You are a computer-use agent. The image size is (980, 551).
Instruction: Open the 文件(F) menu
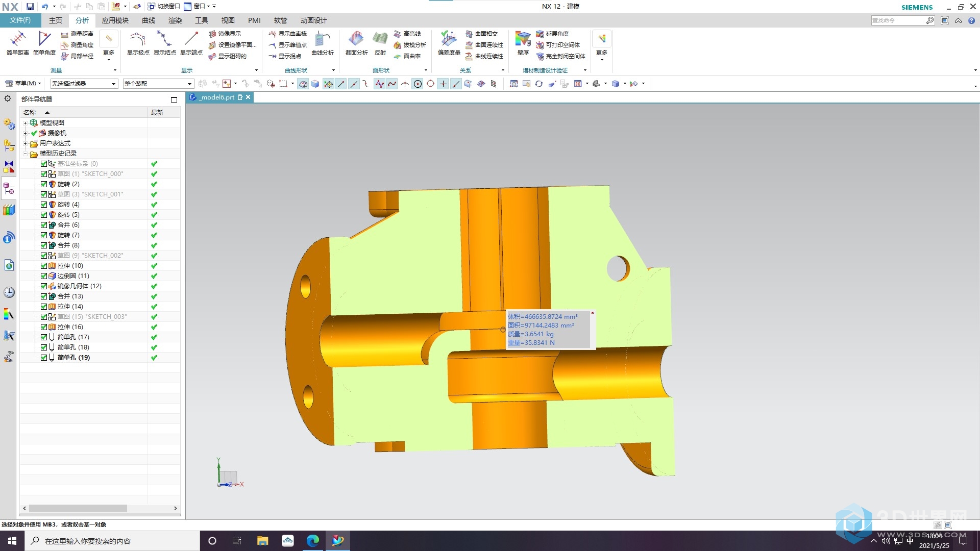(20, 20)
